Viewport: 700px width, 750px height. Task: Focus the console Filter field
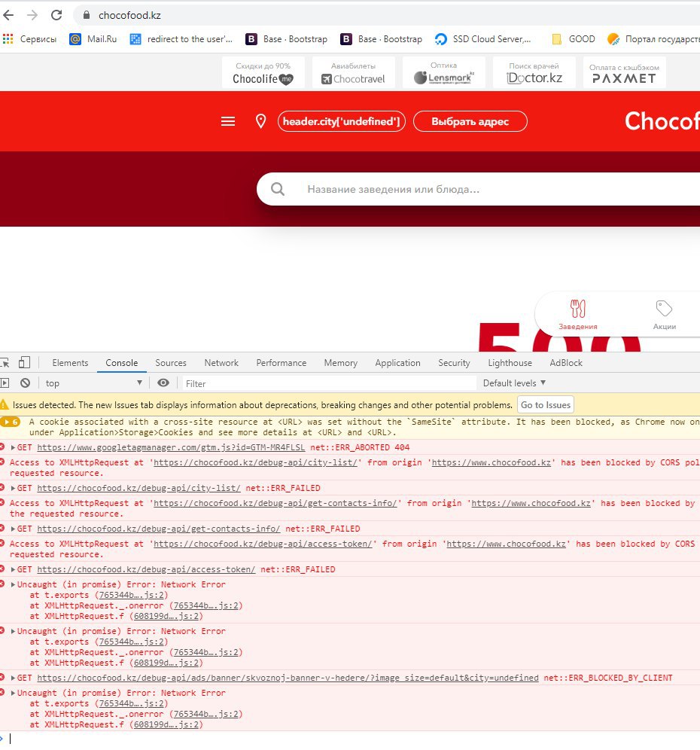point(330,383)
